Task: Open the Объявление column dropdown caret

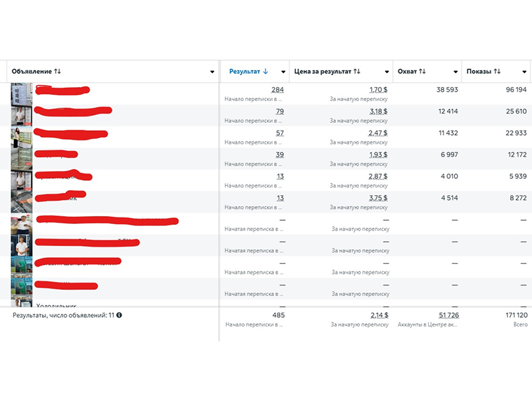Action: click(212, 72)
